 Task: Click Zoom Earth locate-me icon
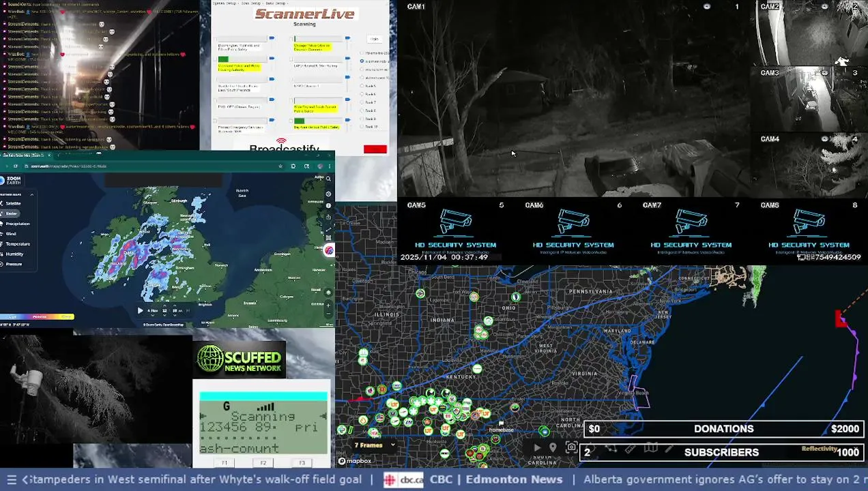(328, 292)
